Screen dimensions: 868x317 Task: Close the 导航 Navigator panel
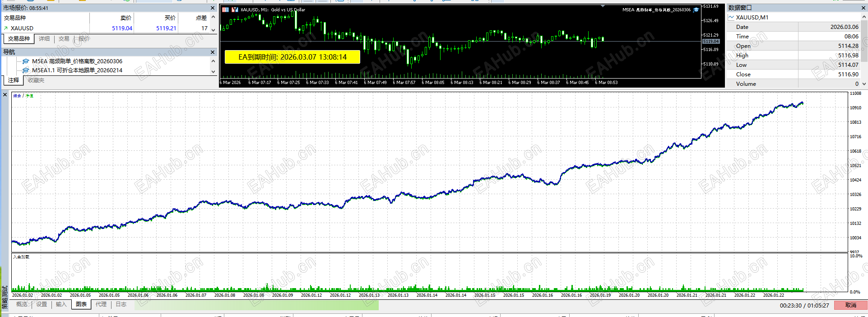213,52
